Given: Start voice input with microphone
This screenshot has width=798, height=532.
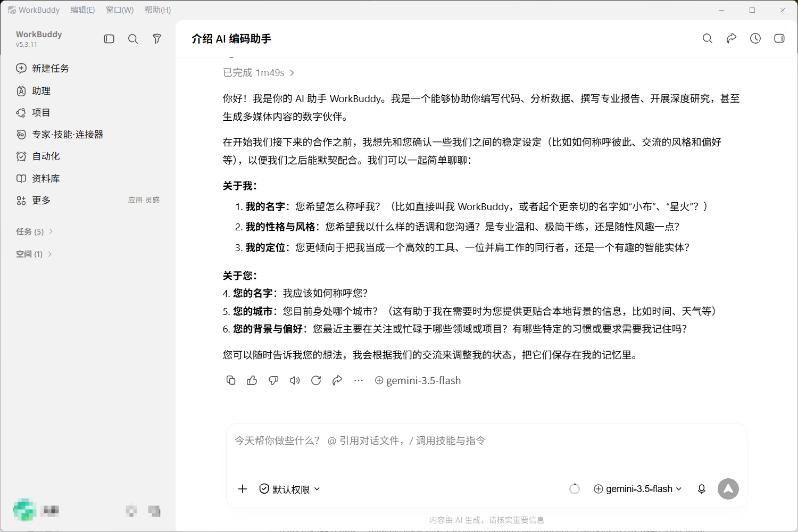Looking at the screenshot, I should click(x=702, y=489).
